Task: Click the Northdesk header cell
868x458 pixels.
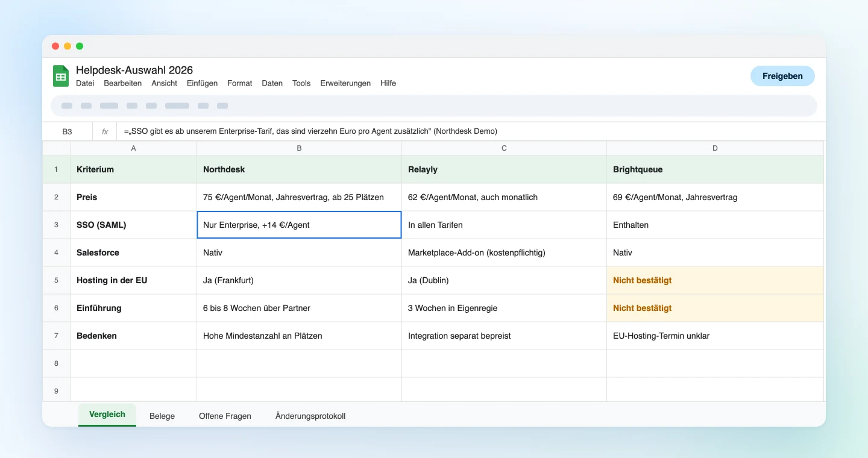Action: point(300,169)
